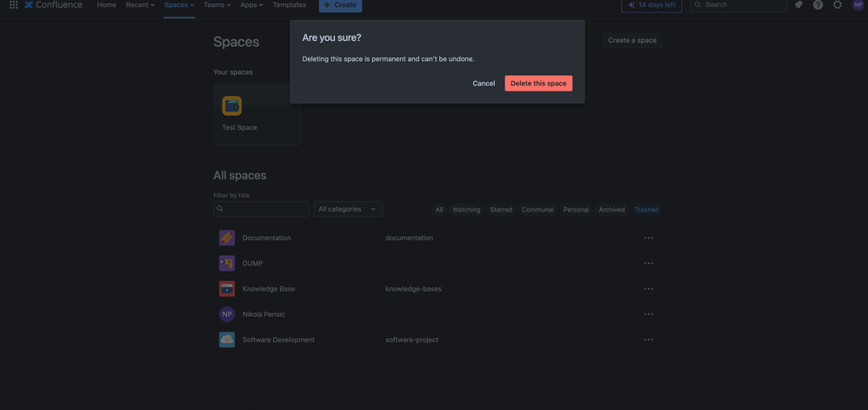Open Templates in the top navigation
Image resolution: width=868 pixels, height=410 pixels.
pyautogui.click(x=289, y=4)
